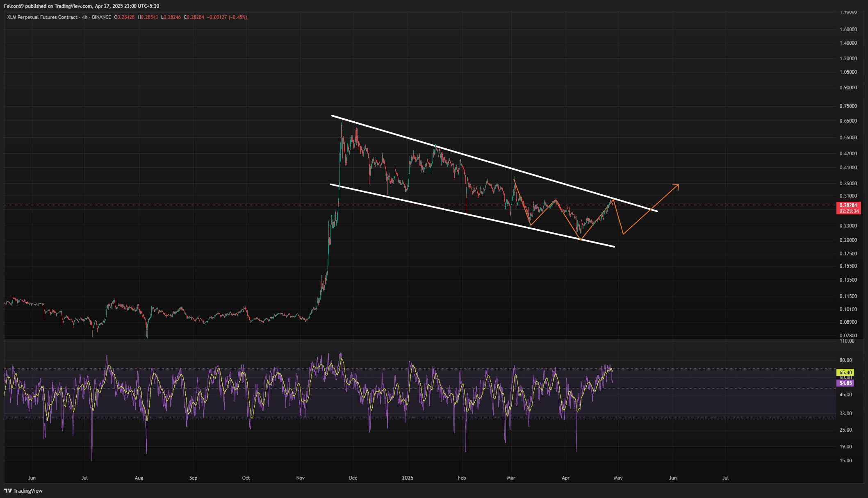
Task: Click the yellow RSI value label 65.40
Action: (845, 373)
